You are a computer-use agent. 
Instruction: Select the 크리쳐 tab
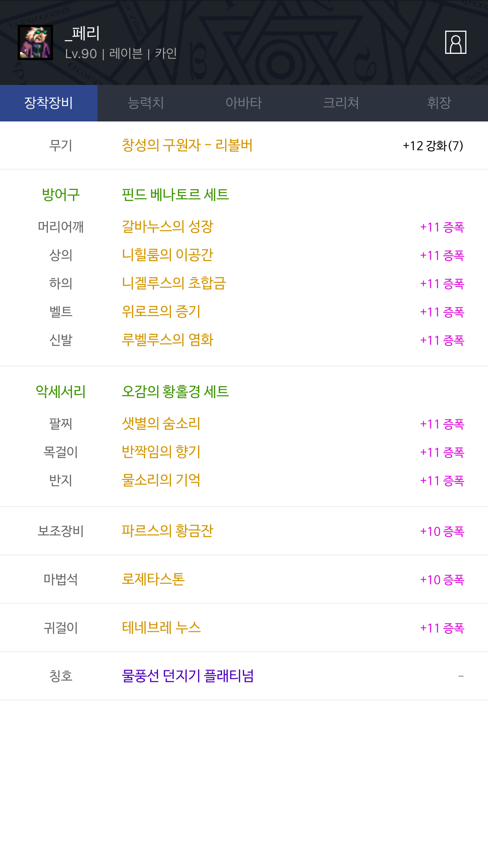[341, 103]
